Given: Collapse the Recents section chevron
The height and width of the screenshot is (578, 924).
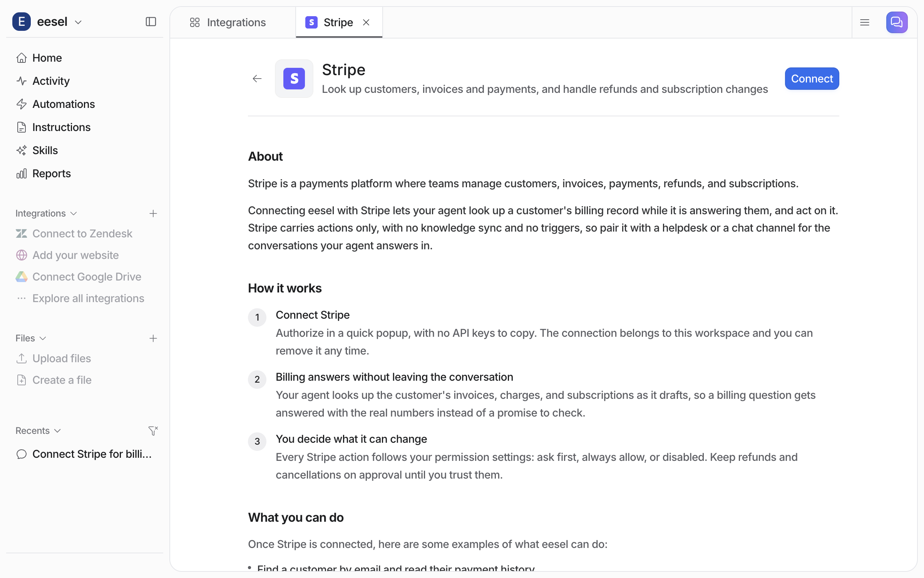Looking at the screenshot, I should pos(58,431).
